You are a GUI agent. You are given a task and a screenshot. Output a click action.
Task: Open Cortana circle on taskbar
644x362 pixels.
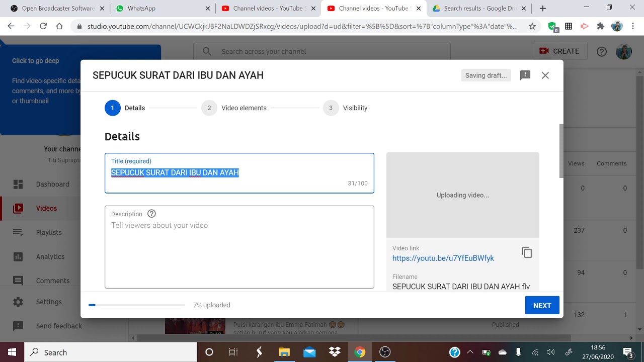209,352
